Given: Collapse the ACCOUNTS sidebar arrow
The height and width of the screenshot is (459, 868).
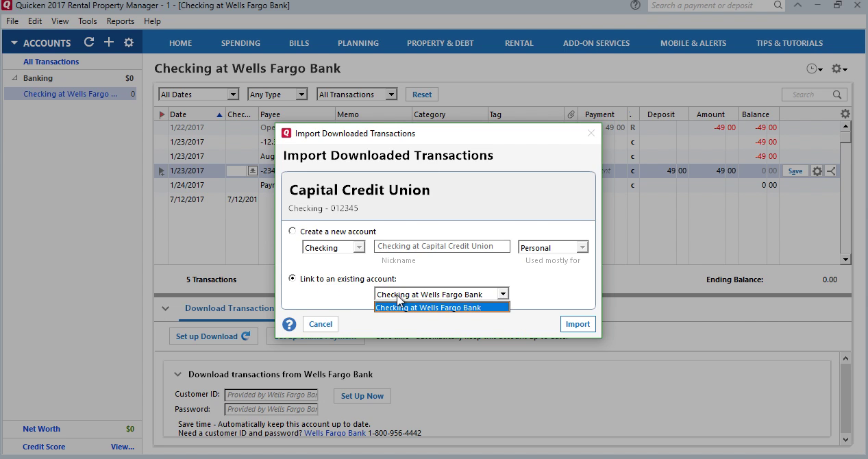Looking at the screenshot, I should point(14,42).
